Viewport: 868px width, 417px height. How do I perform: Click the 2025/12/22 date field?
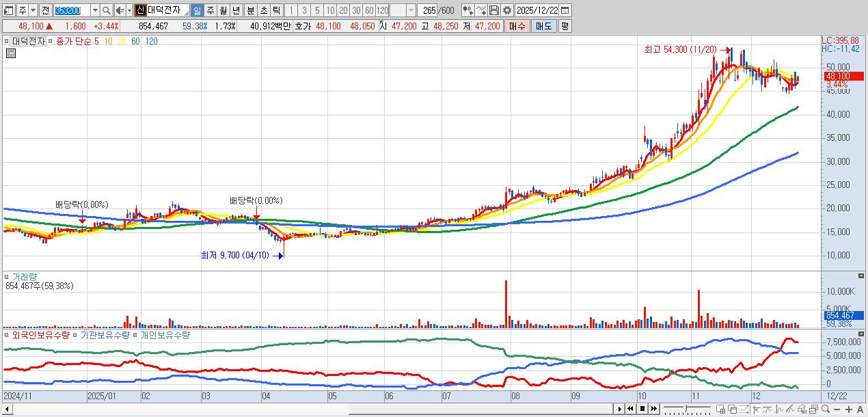(537, 10)
